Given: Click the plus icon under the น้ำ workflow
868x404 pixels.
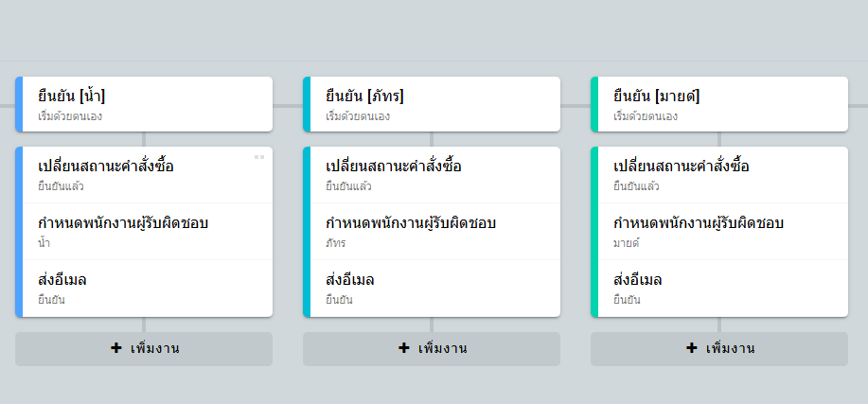Looking at the screenshot, I should click(116, 348).
